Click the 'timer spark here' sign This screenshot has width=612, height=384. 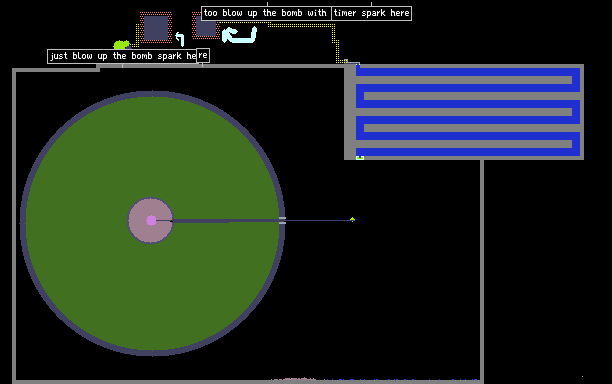(x=372, y=13)
